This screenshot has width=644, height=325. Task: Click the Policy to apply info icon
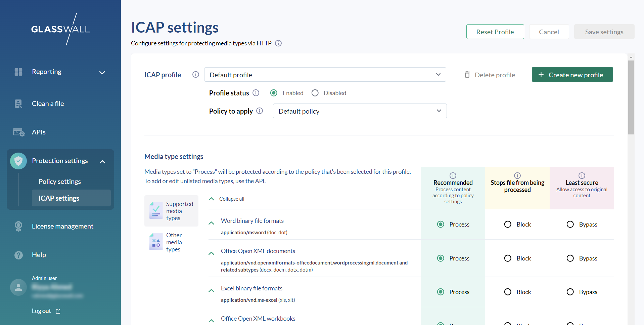[260, 111]
